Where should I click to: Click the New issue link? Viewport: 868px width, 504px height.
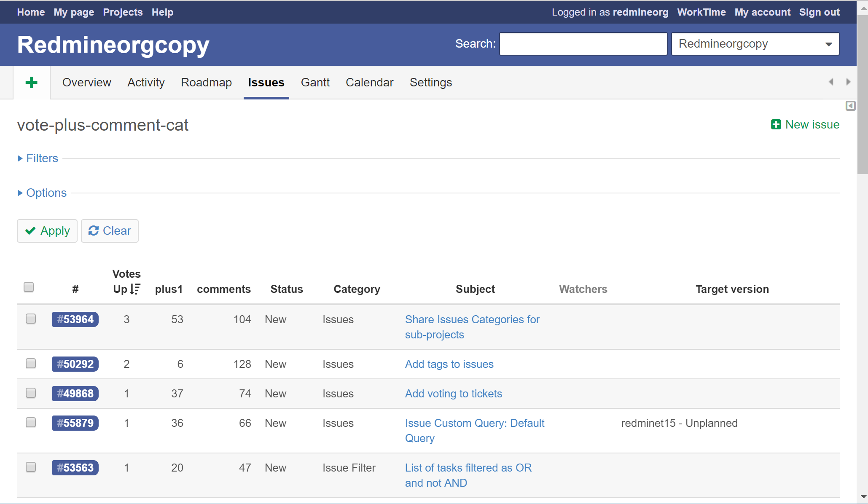coord(805,124)
